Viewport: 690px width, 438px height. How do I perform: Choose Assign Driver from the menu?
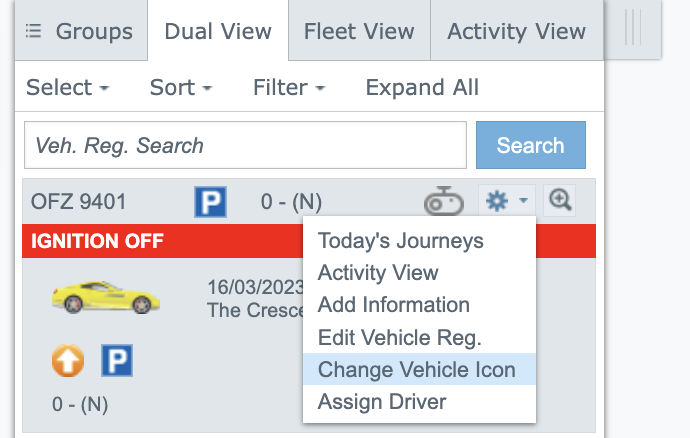click(382, 402)
